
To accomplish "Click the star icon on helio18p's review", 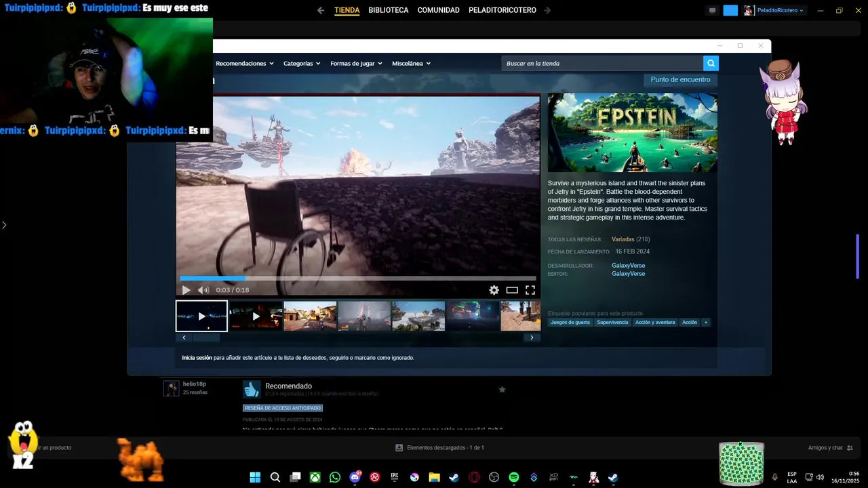I will click(x=502, y=390).
